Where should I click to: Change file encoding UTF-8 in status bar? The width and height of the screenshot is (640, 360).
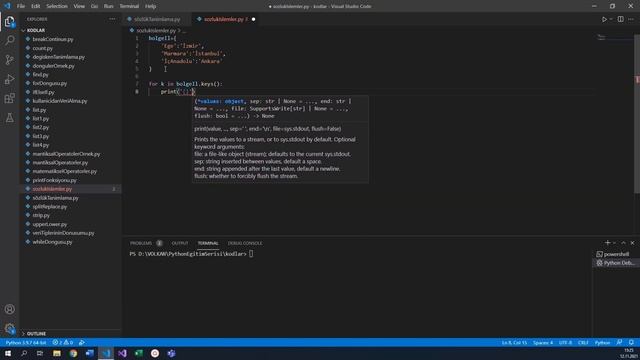pos(565,342)
